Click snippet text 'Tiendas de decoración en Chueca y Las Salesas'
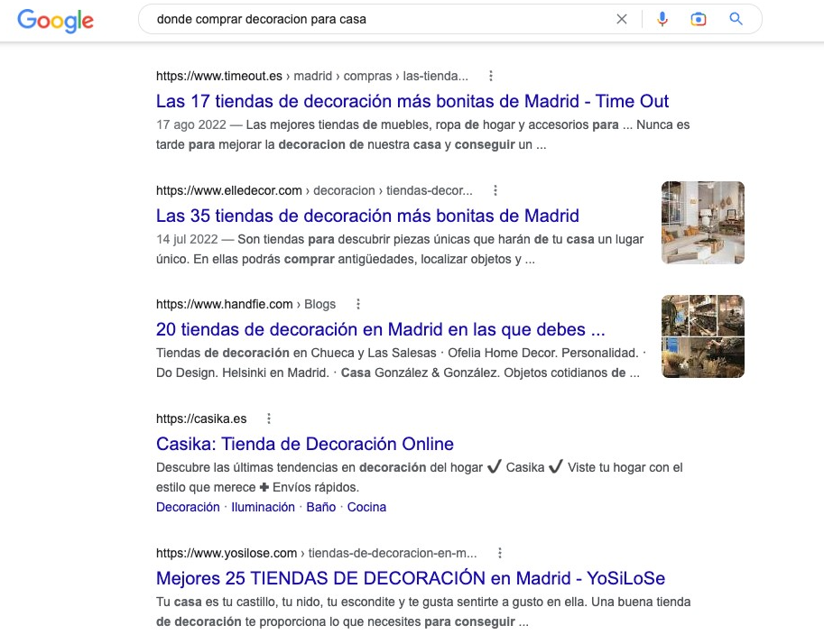Viewport: 824px width, 644px height. (x=296, y=353)
